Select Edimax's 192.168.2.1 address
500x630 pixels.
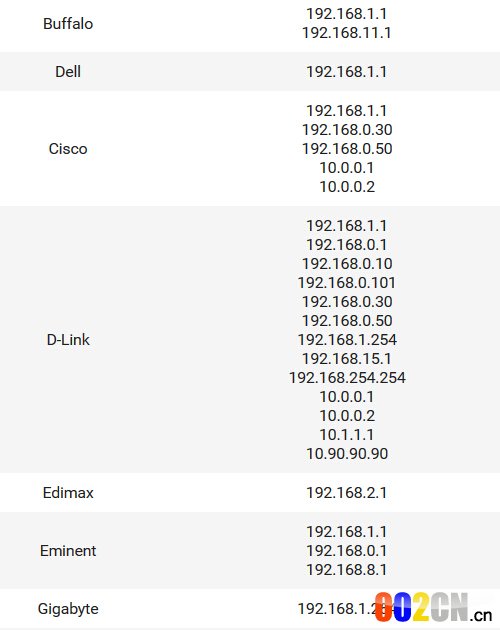tap(347, 493)
